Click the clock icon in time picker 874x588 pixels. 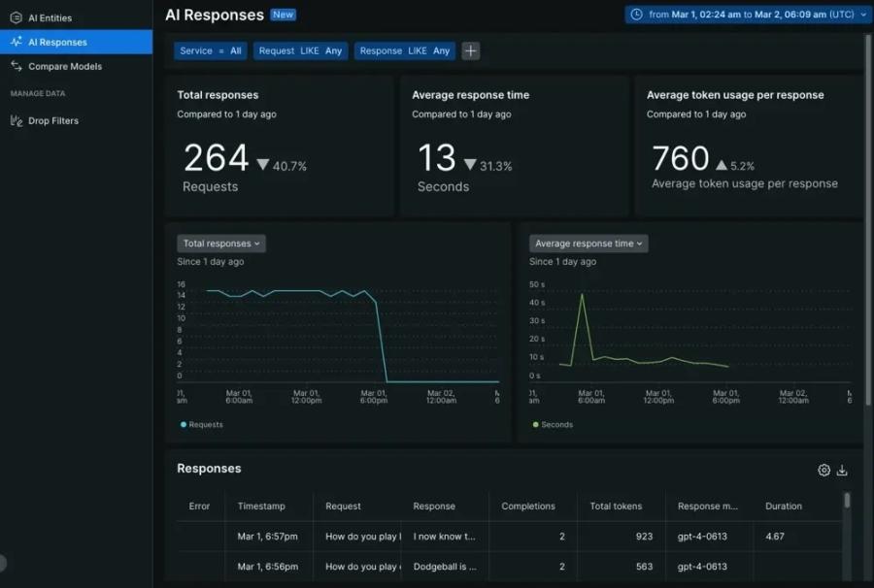tap(636, 15)
